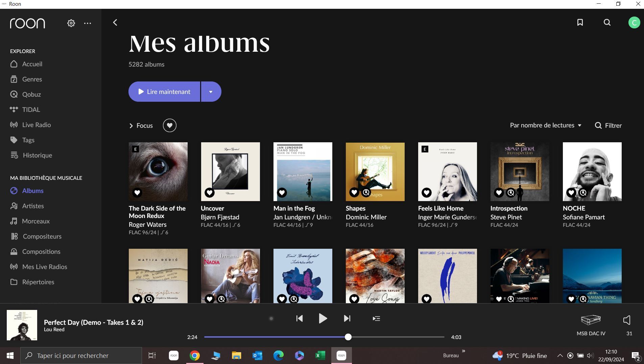Open the user profile avatar C
Screen dimensions: 644x364
tap(634, 23)
